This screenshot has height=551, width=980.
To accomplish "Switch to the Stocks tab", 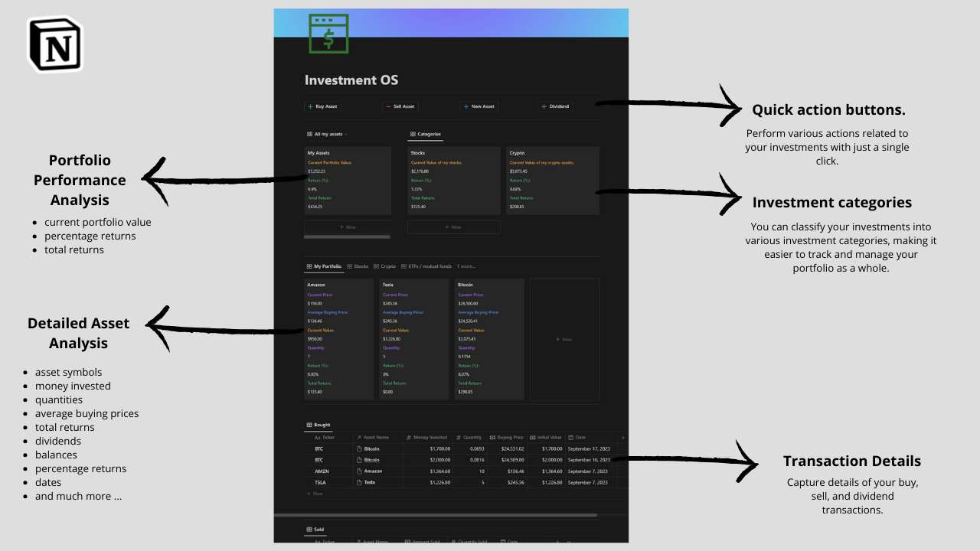I will click(361, 266).
